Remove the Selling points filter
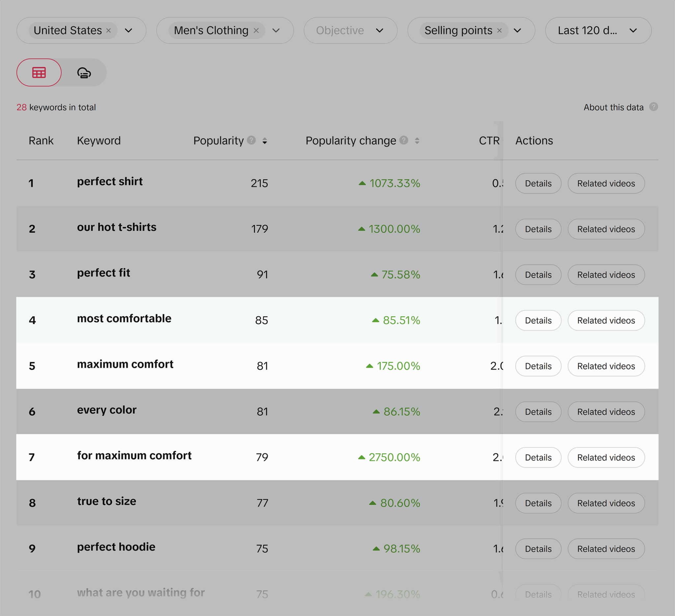 tap(499, 30)
